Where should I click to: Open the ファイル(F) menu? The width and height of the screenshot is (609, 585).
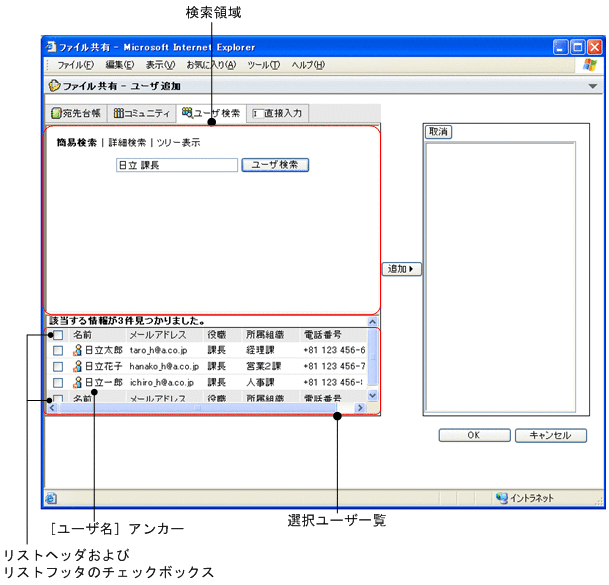(x=76, y=65)
